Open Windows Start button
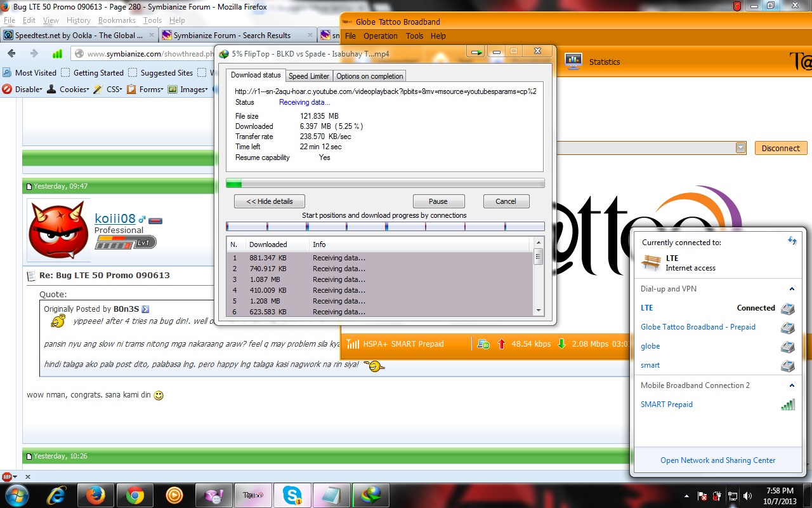This screenshot has width=812, height=508. tap(16, 495)
